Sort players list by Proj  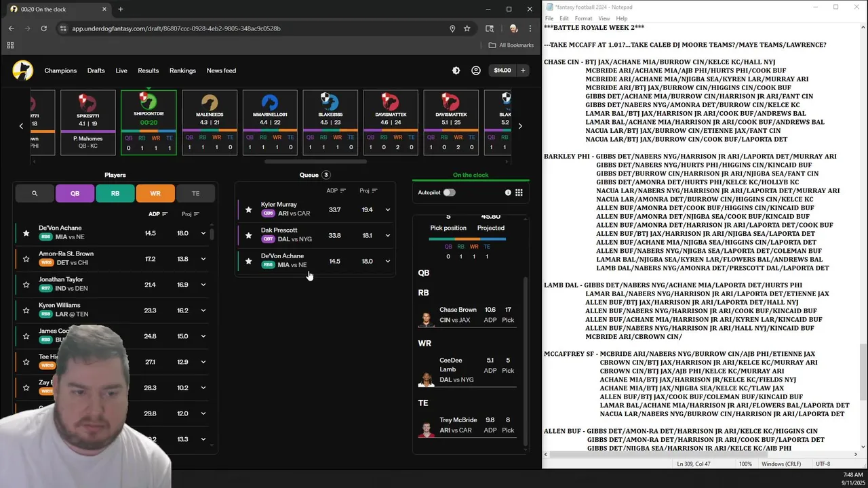(x=191, y=214)
